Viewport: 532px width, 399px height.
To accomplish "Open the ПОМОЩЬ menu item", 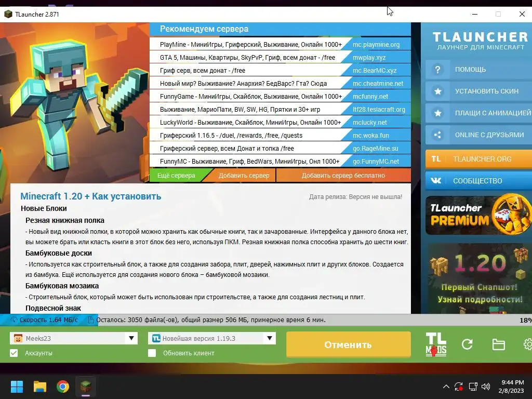I will pyautogui.click(x=478, y=70).
